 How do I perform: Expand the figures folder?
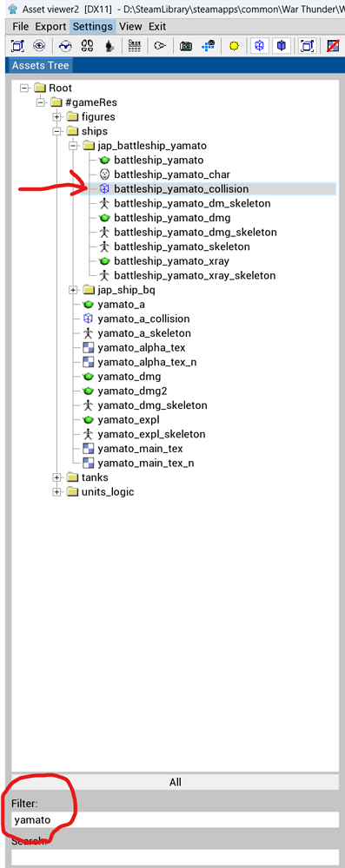[56, 117]
